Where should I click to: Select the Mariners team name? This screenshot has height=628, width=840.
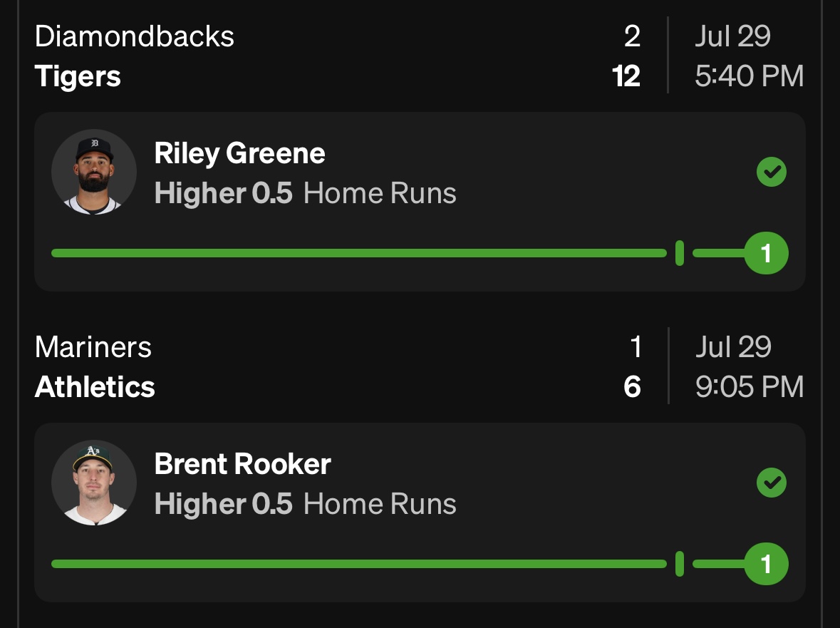coord(93,347)
